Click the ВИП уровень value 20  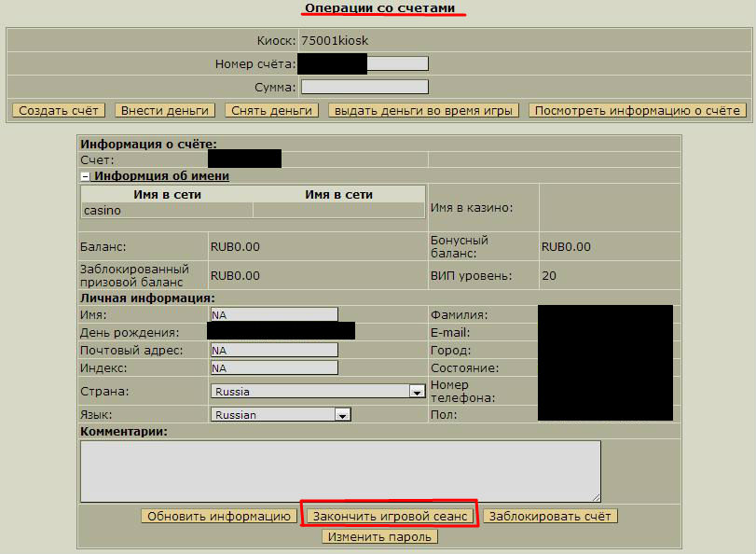click(x=549, y=275)
